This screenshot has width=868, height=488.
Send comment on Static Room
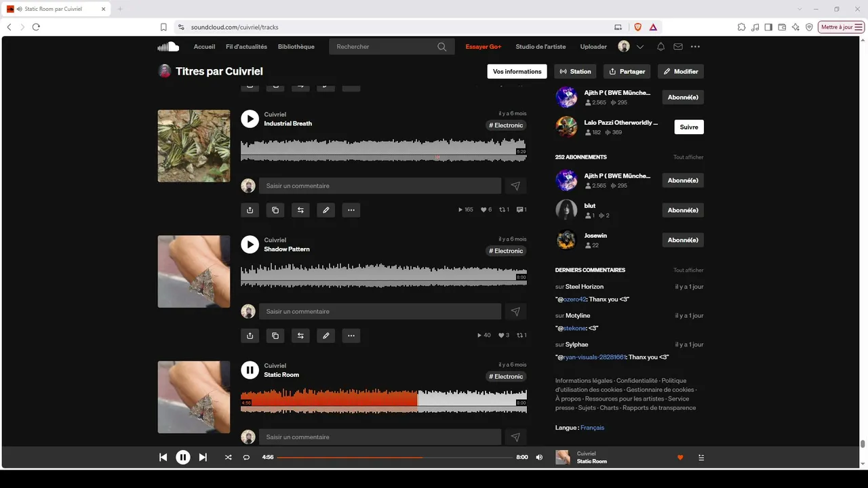tap(515, 437)
